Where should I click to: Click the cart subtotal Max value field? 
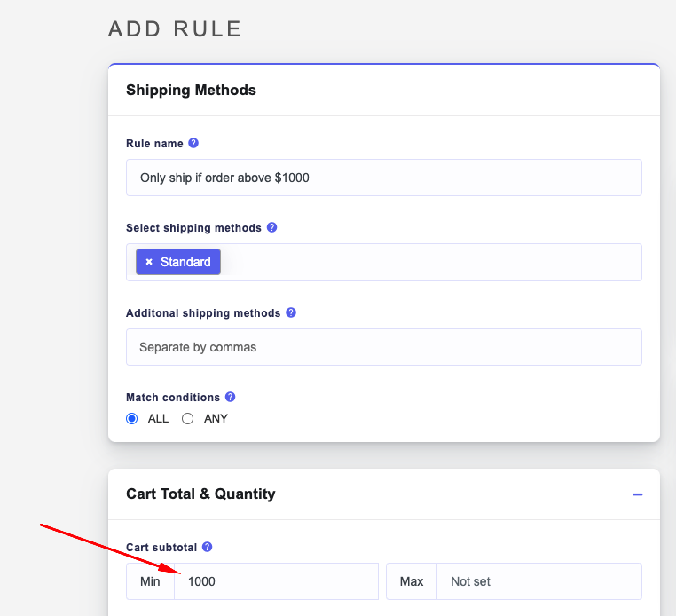538,581
